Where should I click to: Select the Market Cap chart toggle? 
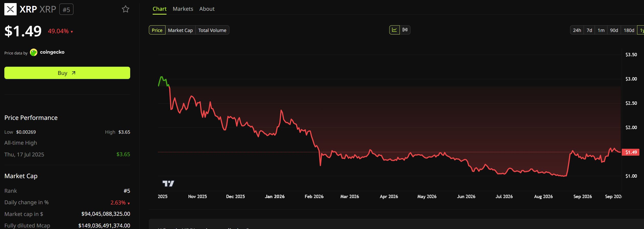(x=180, y=30)
